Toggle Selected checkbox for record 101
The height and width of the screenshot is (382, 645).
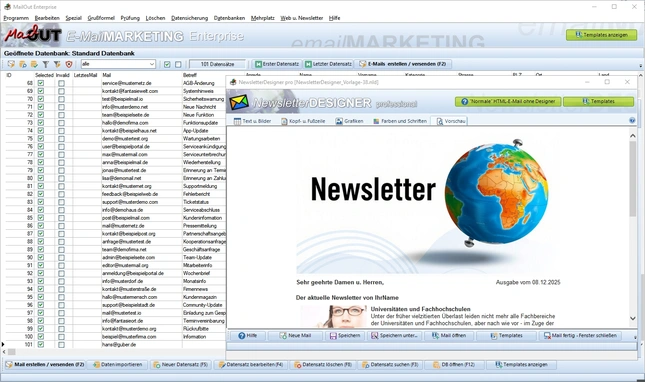[x=41, y=345]
